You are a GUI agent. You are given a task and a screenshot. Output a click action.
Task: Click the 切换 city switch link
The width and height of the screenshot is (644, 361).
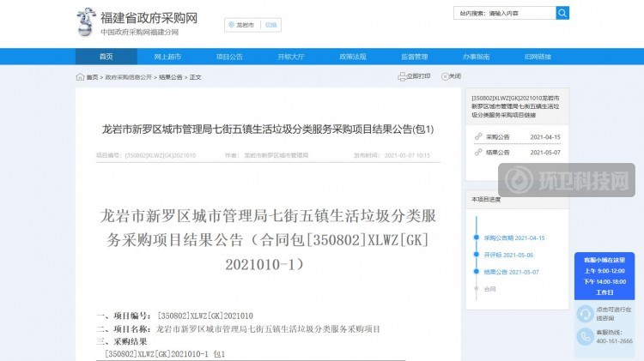pyautogui.click(x=271, y=25)
